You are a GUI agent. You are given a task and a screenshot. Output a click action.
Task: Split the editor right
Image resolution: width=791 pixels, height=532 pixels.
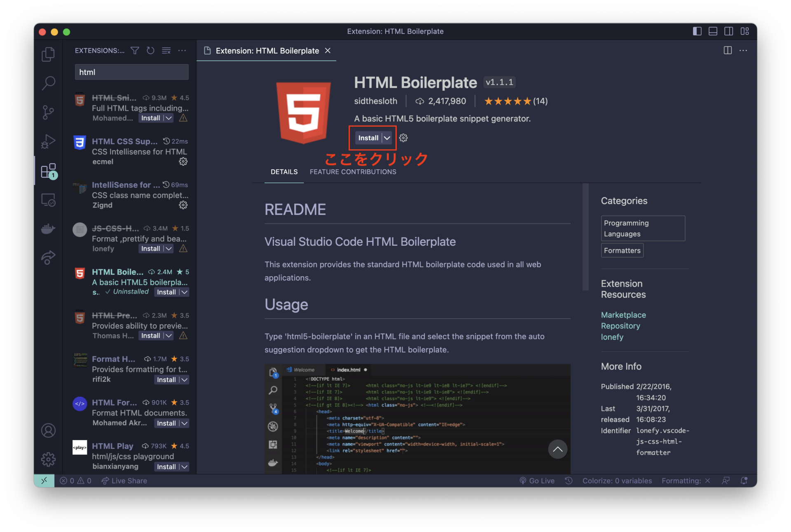pyautogui.click(x=728, y=50)
